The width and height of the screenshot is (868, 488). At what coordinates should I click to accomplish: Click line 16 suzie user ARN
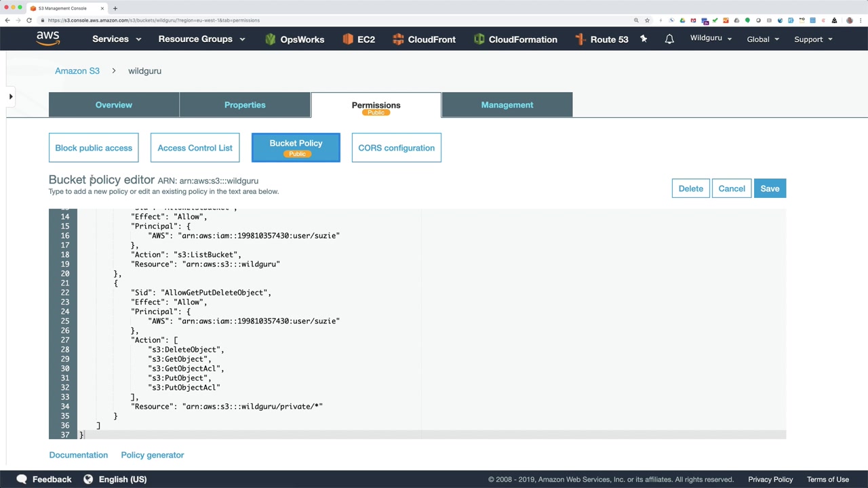pyautogui.click(x=244, y=236)
